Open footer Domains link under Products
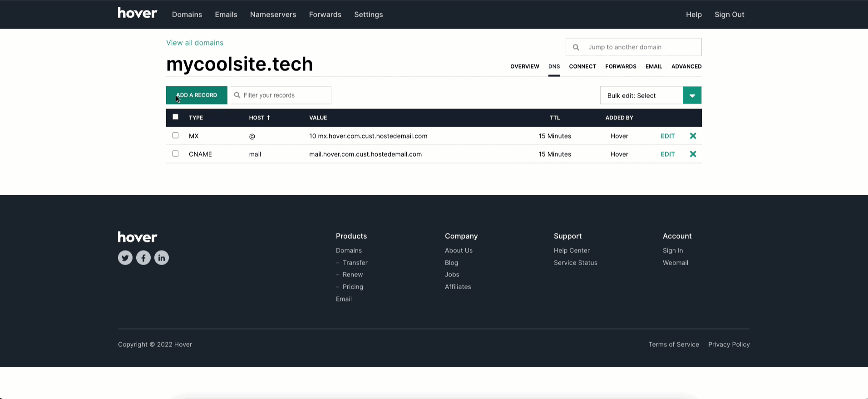Screen dimensions: 868x399 [x=349, y=250]
